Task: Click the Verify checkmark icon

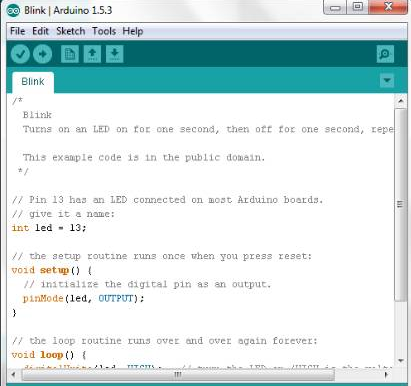Action: [x=20, y=54]
